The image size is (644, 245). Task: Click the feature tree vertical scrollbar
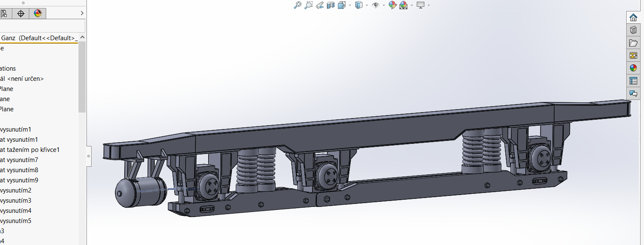tap(82, 76)
